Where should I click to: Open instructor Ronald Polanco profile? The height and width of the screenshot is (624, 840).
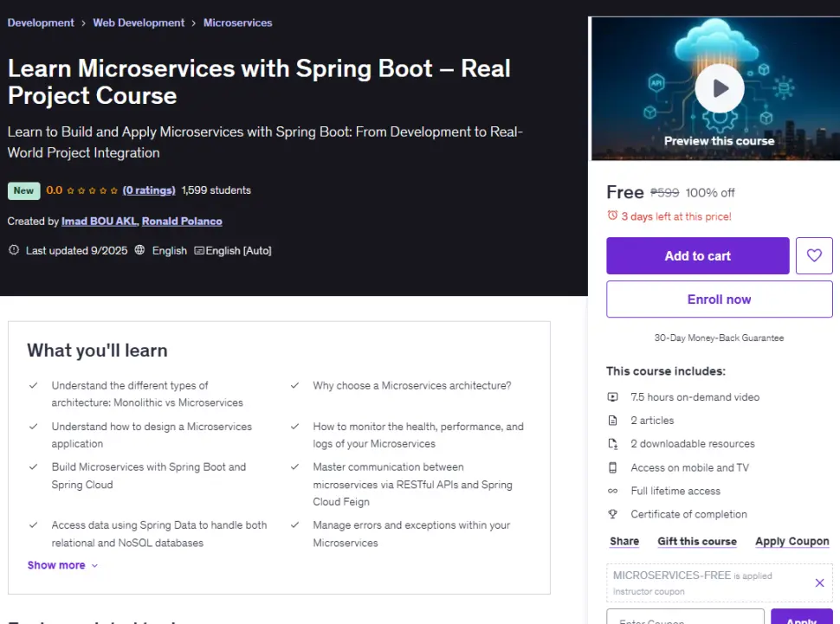pos(182,222)
